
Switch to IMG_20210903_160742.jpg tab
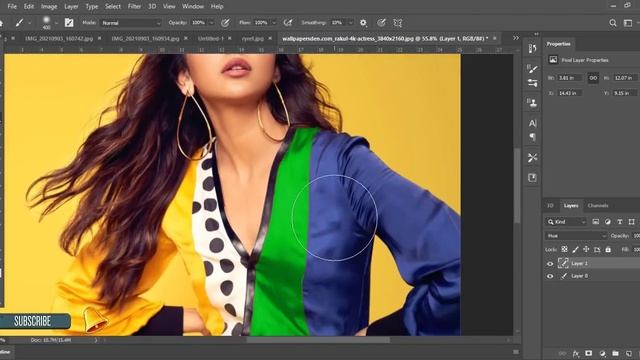(x=59, y=38)
